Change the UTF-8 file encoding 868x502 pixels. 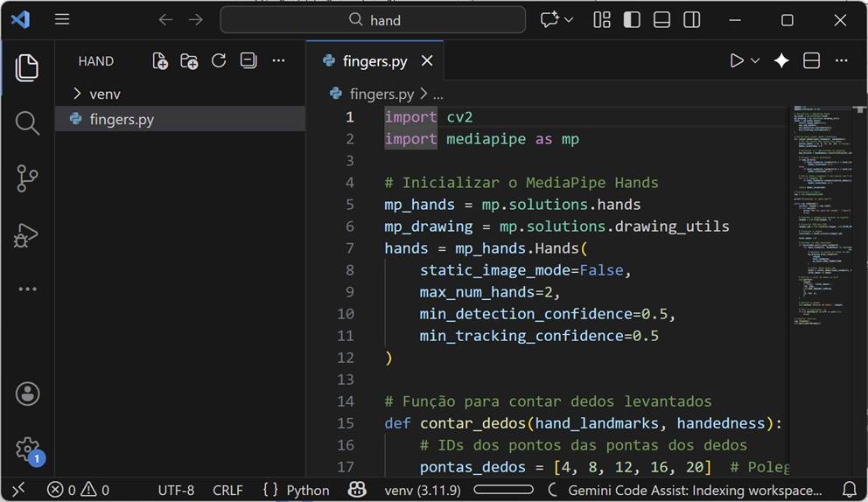(x=176, y=490)
